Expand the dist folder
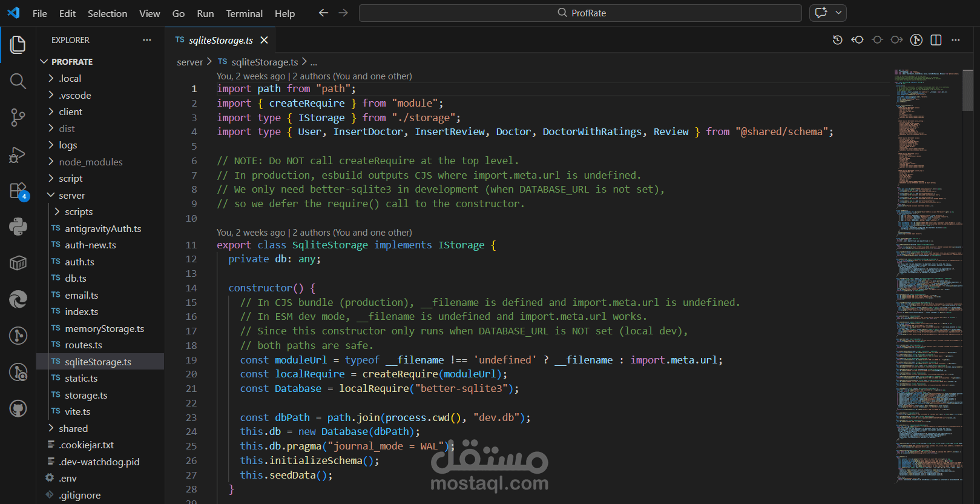980x504 pixels. pyautogui.click(x=51, y=128)
